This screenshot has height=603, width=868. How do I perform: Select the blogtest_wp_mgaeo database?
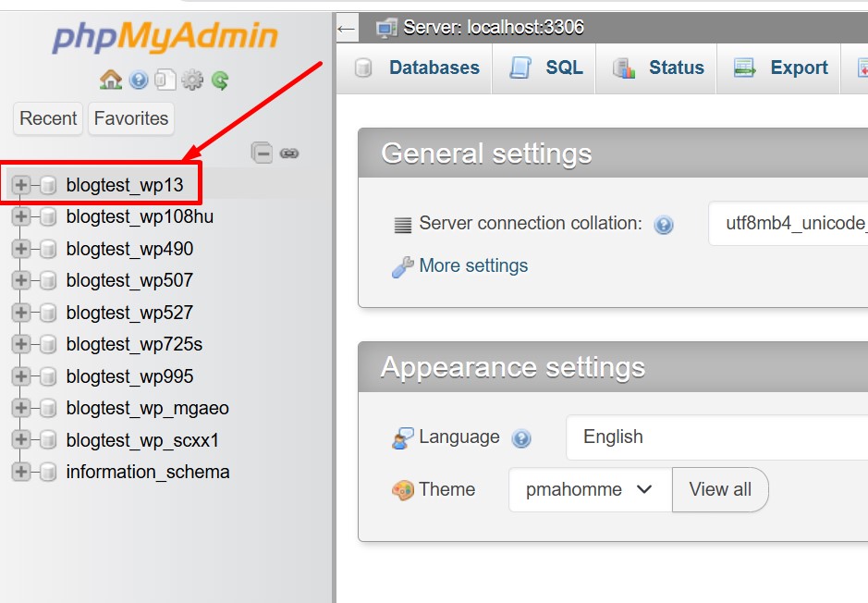(x=147, y=408)
